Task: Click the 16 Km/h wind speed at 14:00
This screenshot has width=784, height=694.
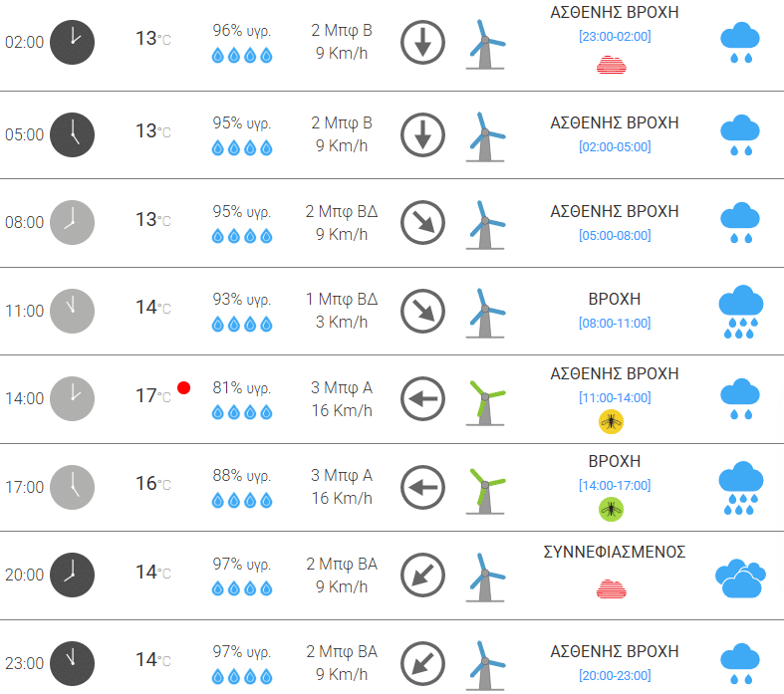Action: click(342, 410)
